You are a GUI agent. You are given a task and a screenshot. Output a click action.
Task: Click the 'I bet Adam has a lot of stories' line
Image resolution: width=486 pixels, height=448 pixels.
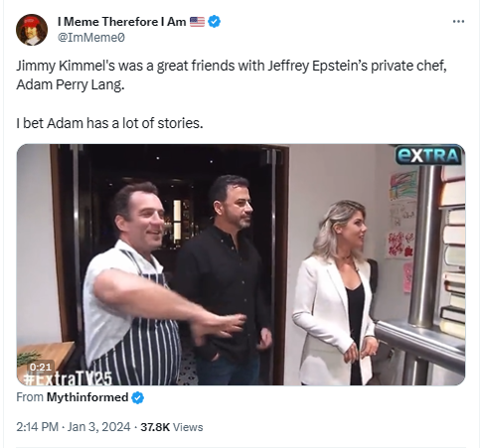[109, 123]
